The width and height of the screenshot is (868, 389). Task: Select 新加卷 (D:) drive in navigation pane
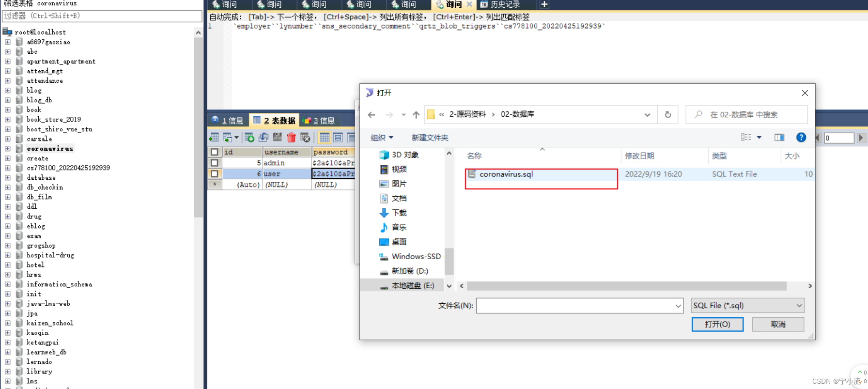pos(403,271)
